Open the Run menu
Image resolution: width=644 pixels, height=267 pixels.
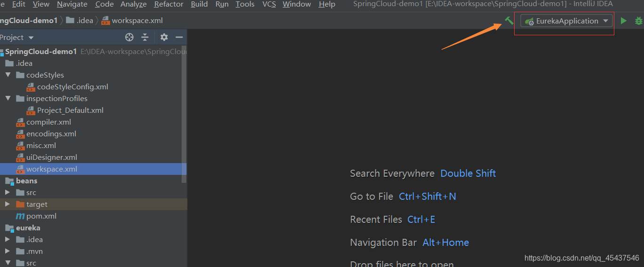click(x=222, y=4)
